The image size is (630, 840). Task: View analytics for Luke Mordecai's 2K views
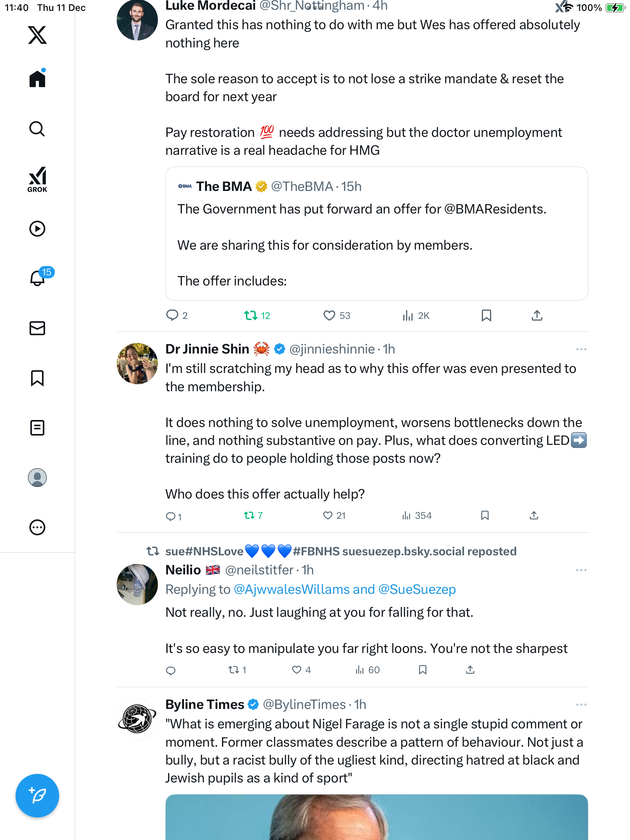(416, 315)
